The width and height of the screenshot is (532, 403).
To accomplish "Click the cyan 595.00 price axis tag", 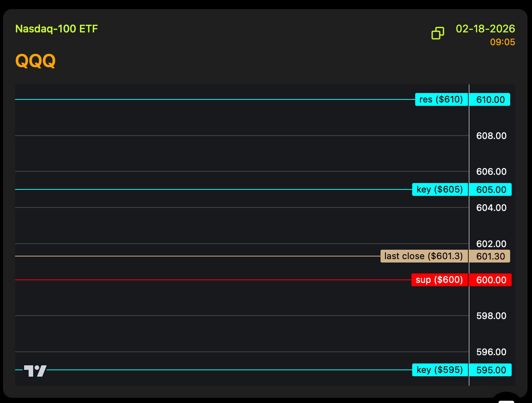I will (x=491, y=370).
